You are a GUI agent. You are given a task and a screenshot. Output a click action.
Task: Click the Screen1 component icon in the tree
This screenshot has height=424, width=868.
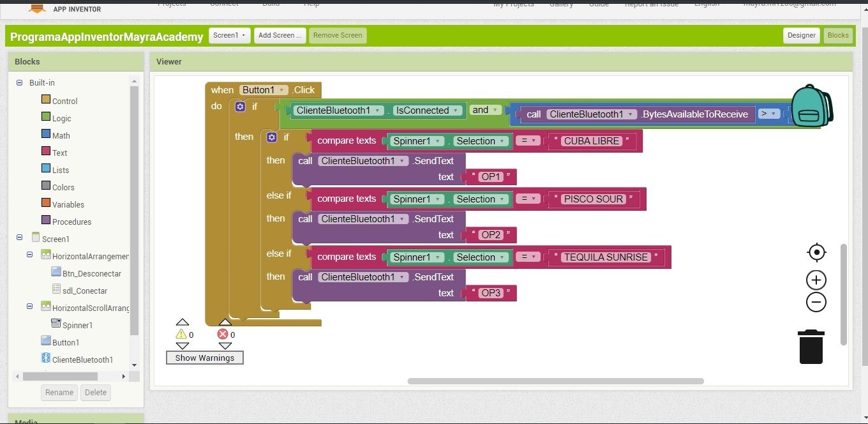point(36,238)
